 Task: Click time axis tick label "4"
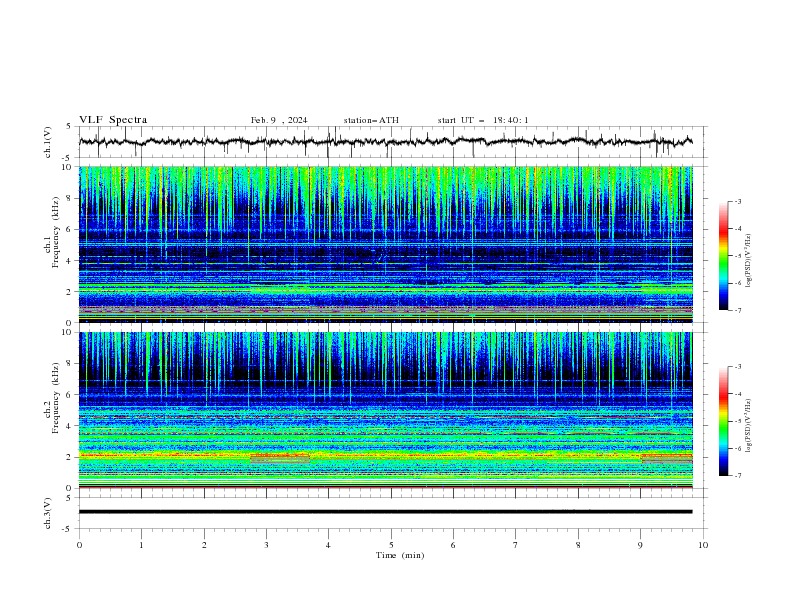click(x=328, y=545)
